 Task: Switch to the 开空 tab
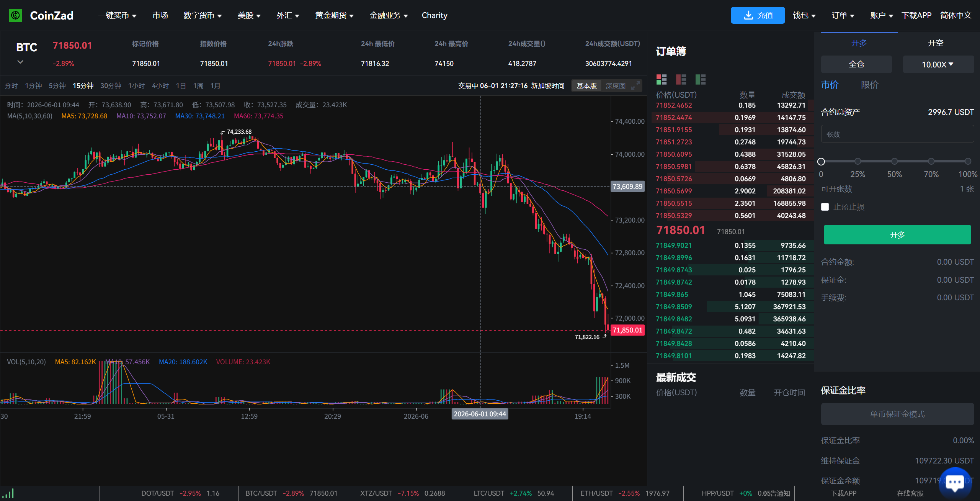pyautogui.click(x=936, y=43)
